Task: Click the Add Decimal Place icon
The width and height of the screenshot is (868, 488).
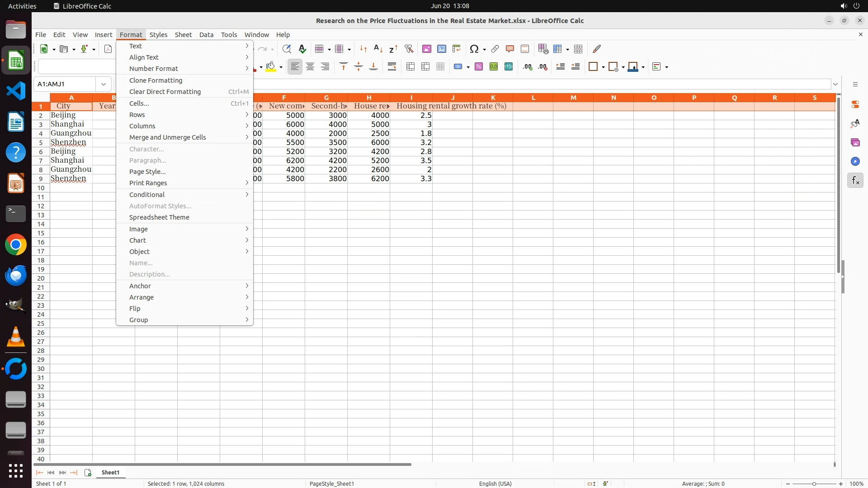Action: [528, 67]
